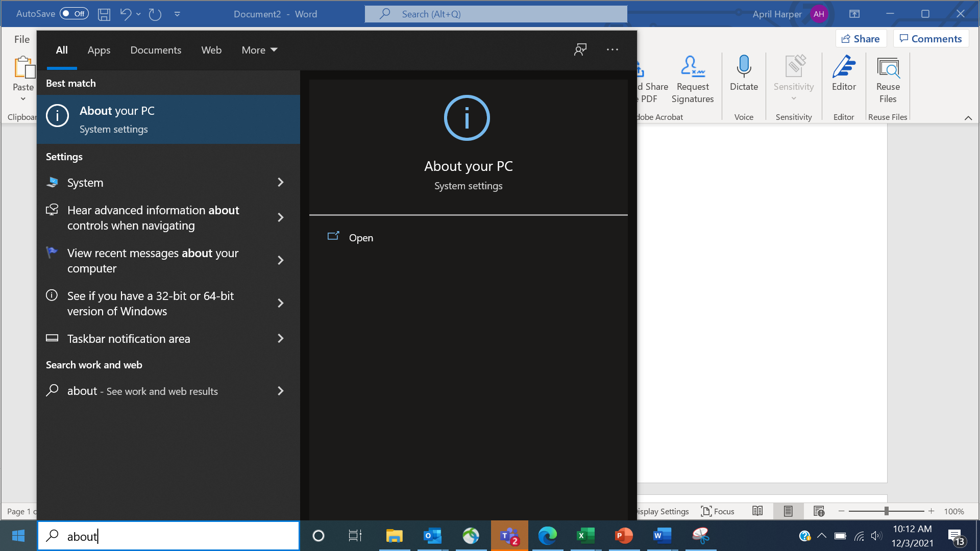Open Customize Quick Access Toolbar dropdown
980x551 pixels.
pyautogui.click(x=177, y=14)
